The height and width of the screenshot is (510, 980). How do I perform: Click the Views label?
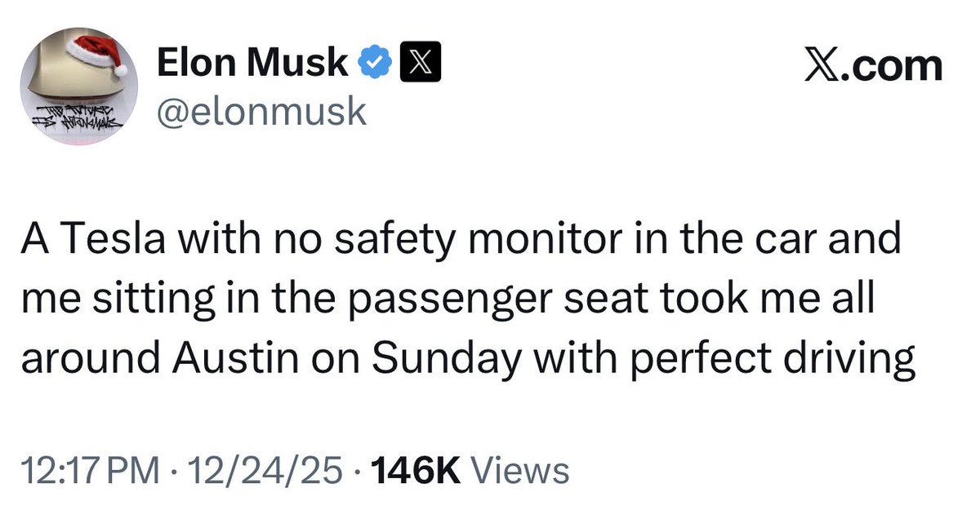tap(521, 471)
